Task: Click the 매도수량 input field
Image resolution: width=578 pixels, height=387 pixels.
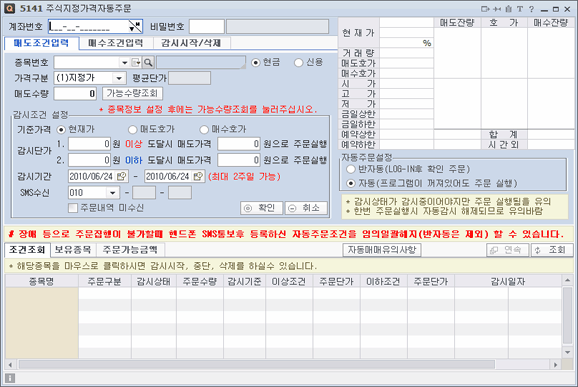Action: pos(75,94)
